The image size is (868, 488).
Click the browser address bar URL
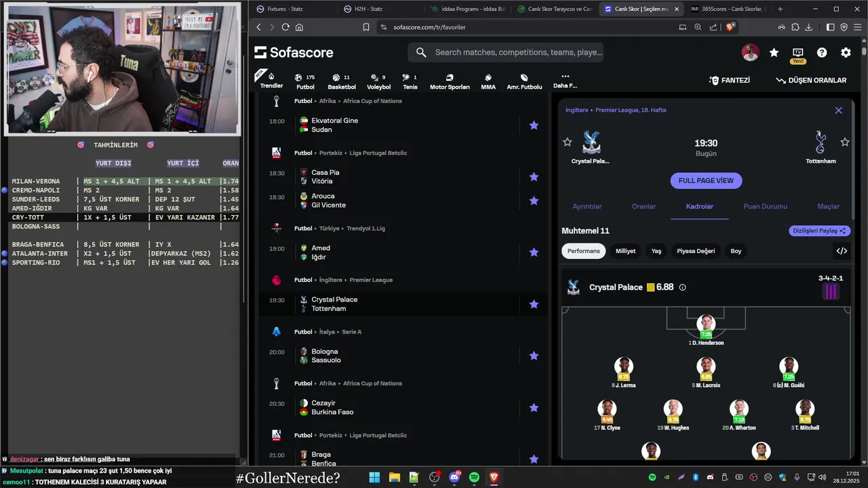coord(429,27)
